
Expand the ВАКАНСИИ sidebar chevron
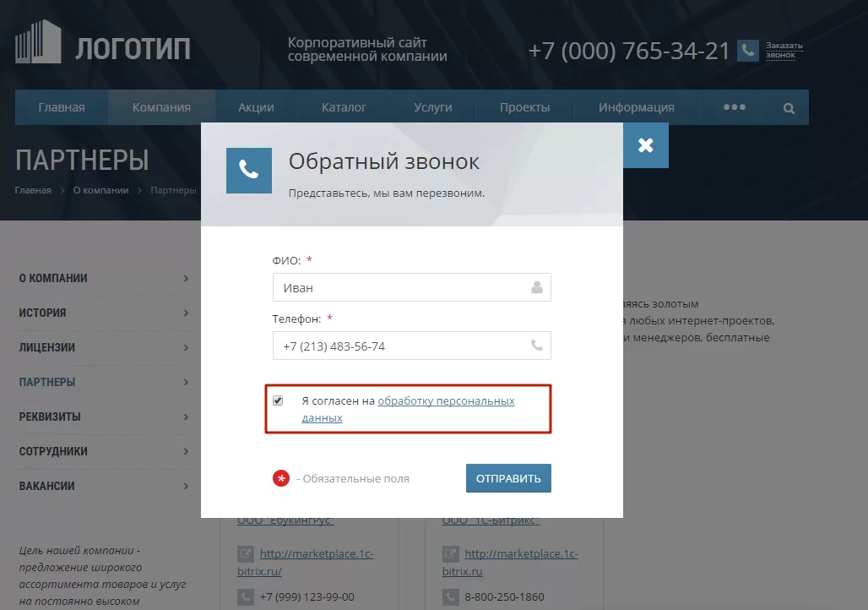coord(186,486)
